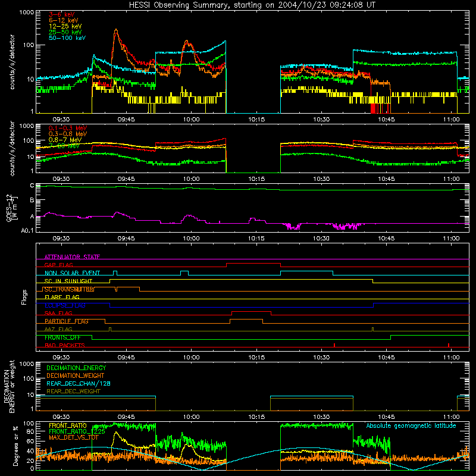Viewport: 476px width, 476px height.
Task: Click the 09:30 tick under the decimation panel
Action: [61, 417]
